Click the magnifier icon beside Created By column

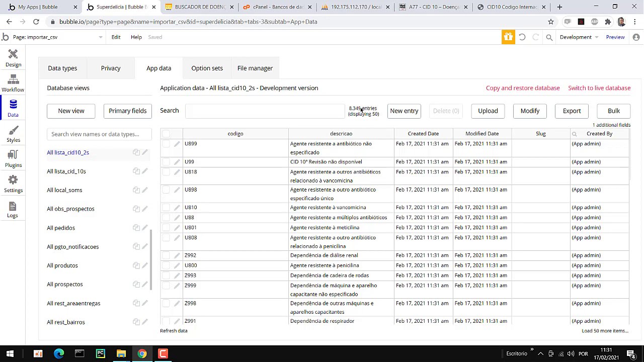click(574, 134)
